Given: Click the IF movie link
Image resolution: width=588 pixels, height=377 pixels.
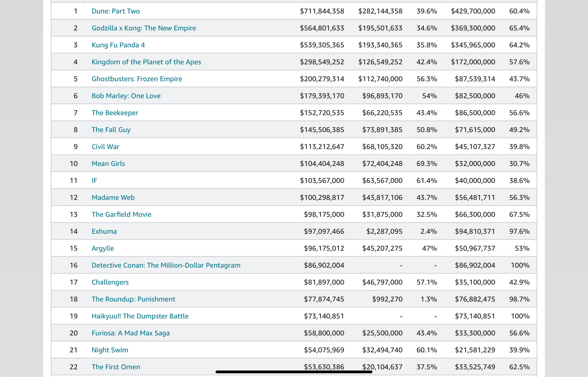Looking at the screenshot, I should [94, 181].
